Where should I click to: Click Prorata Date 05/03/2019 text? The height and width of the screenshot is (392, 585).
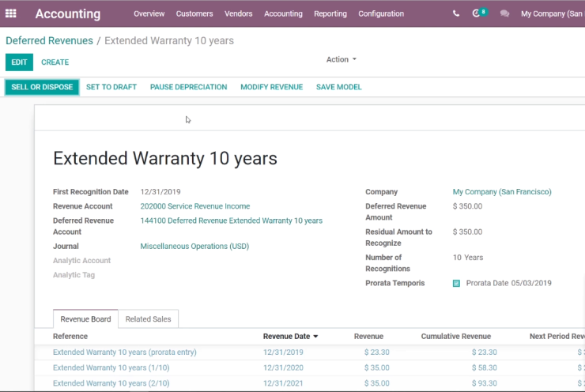tap(508, 283)
